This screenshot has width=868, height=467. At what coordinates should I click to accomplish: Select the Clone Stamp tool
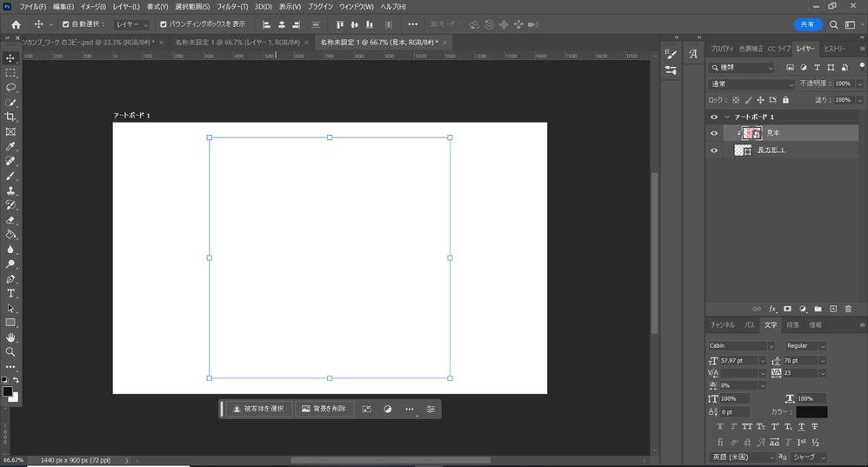coord(10,190)
